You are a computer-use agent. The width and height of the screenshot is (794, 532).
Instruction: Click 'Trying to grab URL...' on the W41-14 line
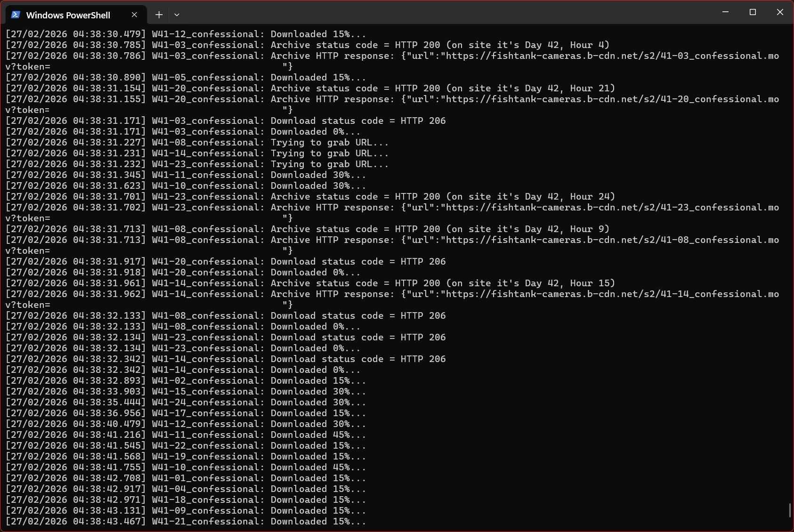coord(330,153)
